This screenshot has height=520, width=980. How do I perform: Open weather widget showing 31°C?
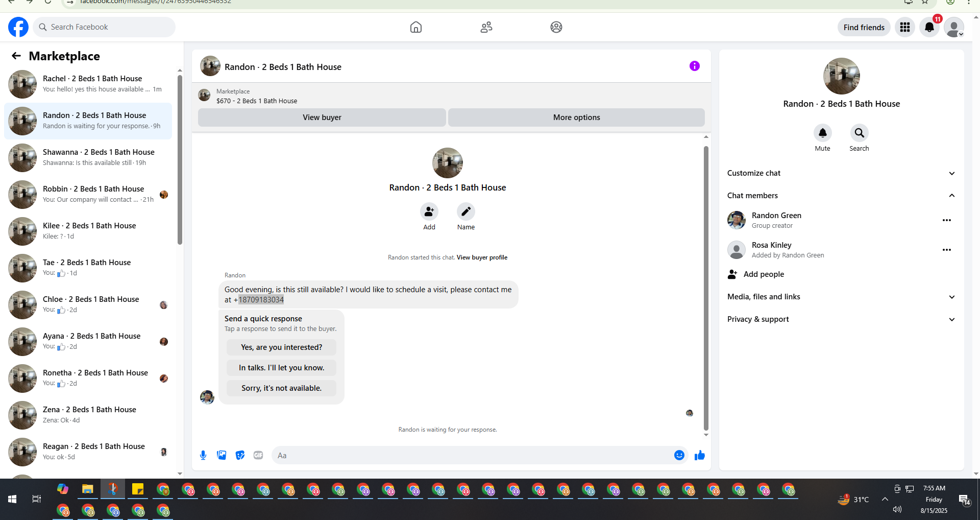tap(853, 500)
